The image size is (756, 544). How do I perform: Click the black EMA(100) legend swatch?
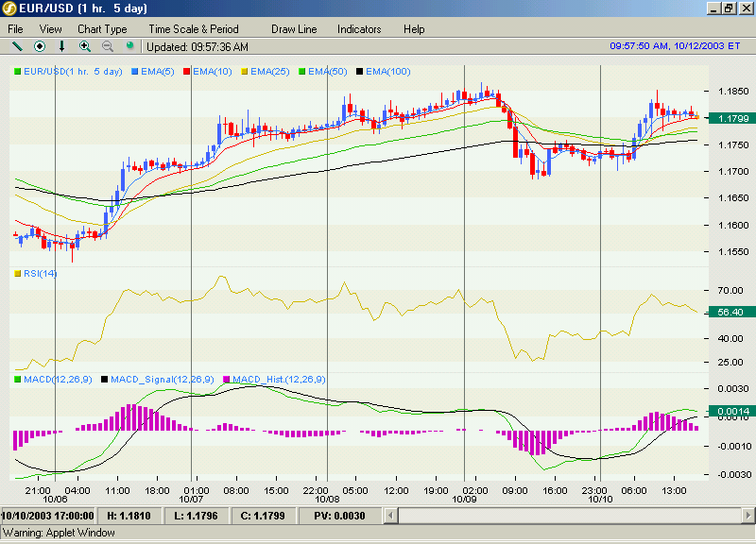pyautogui.click(x=360, y=72)
